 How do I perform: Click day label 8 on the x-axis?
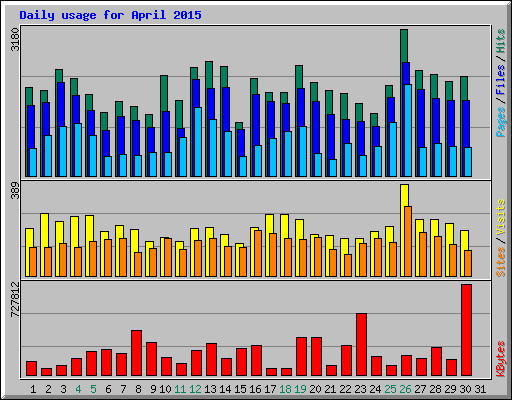138,389
